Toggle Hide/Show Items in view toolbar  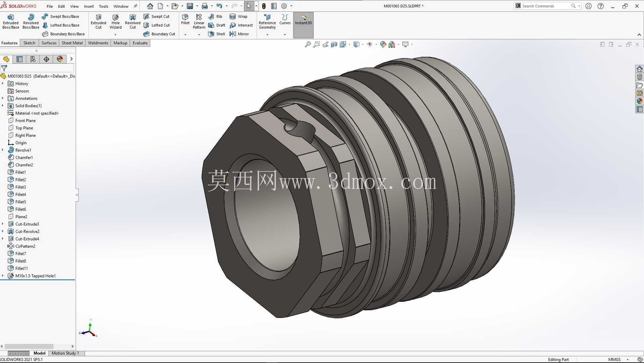pyautogui.click(x=369, y=44)
